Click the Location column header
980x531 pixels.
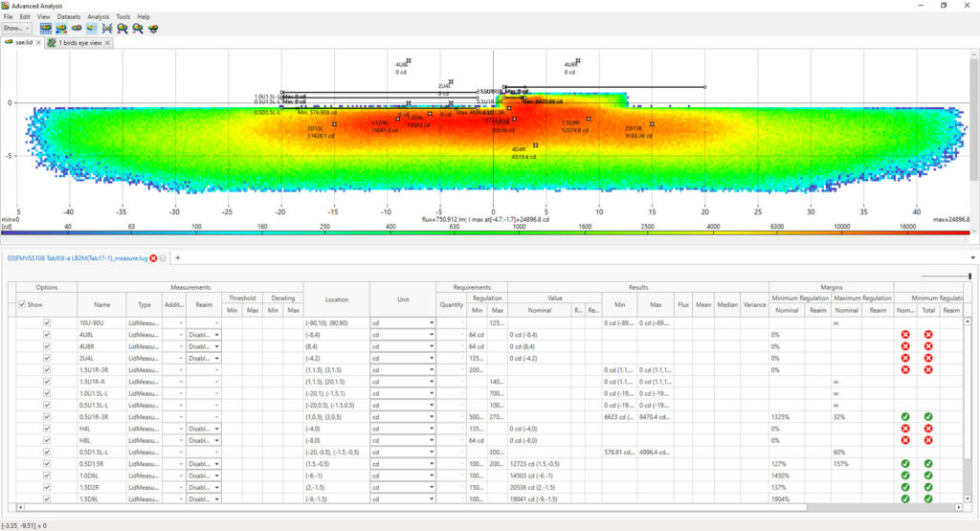click(336, 299)
